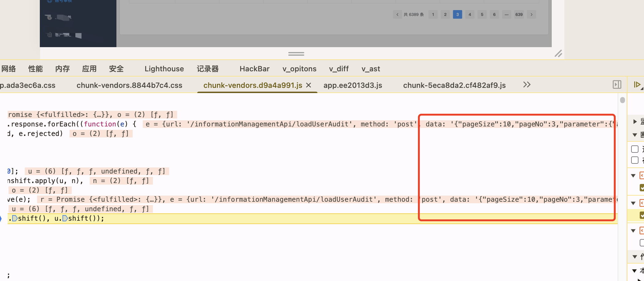The height and width of the screenshot is (281, 644).
Task: Collapse the second section in debugger sidebar
Action: point(635,135)
